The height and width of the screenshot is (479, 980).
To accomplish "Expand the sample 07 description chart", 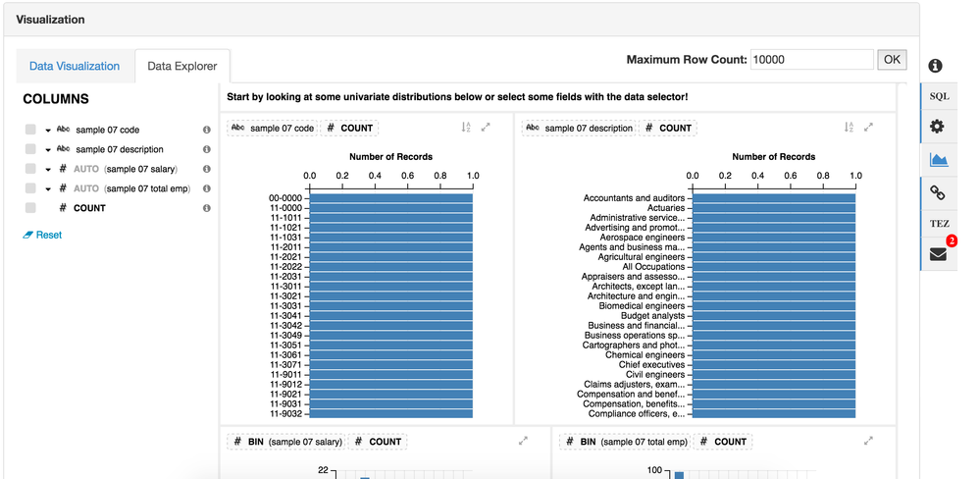I will [x=868, y=128].
